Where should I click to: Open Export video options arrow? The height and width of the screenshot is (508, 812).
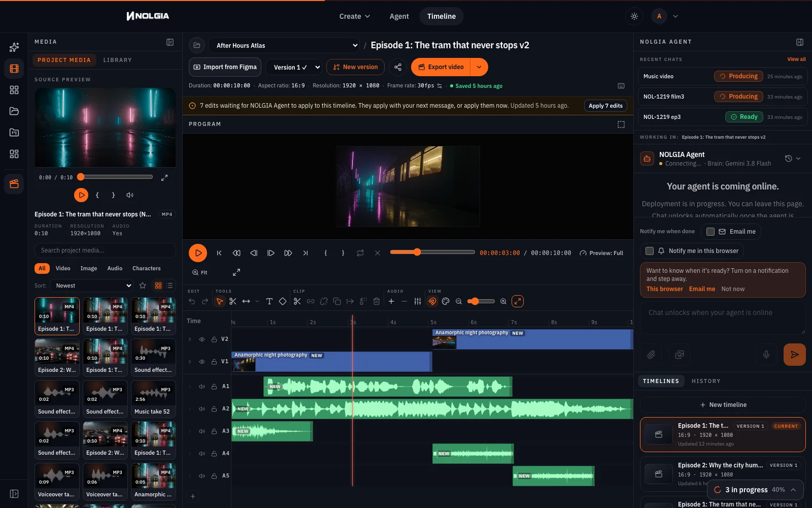(x=479, y=67)
